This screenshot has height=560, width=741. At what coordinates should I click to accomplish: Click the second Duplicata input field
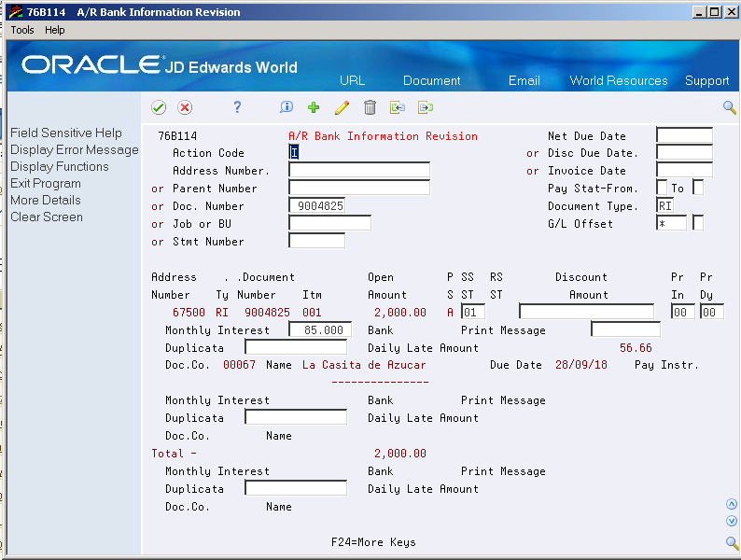point(296,417)
